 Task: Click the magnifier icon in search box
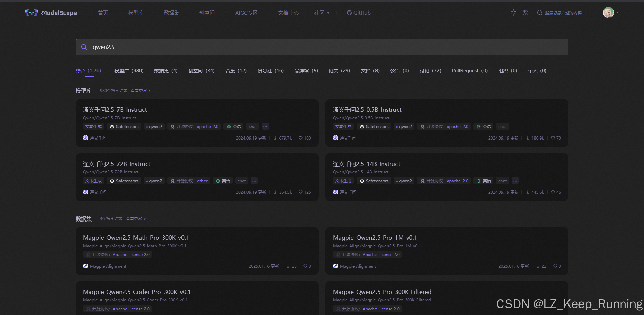tap(84, 47)
